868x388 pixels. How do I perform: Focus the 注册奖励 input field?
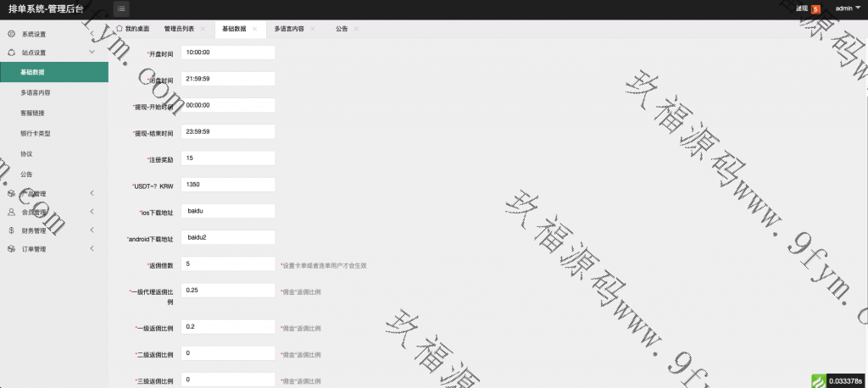click(228, 158)
